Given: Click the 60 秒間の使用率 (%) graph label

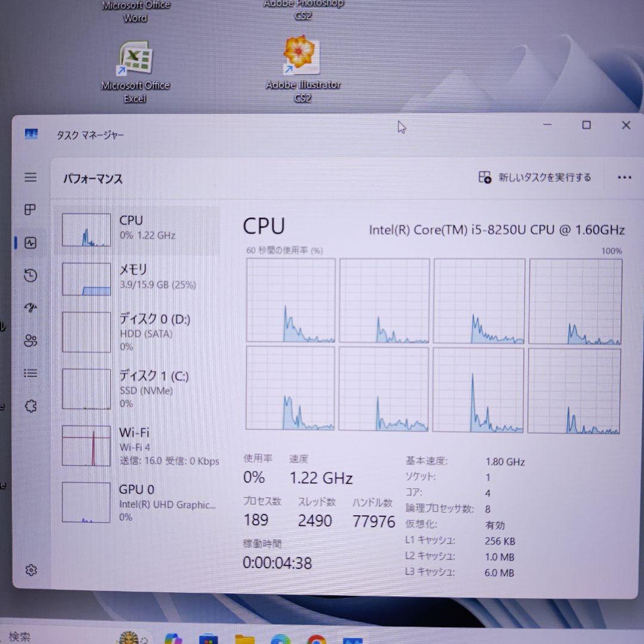Looking at the screenshot, I should (x=284, y=250).
